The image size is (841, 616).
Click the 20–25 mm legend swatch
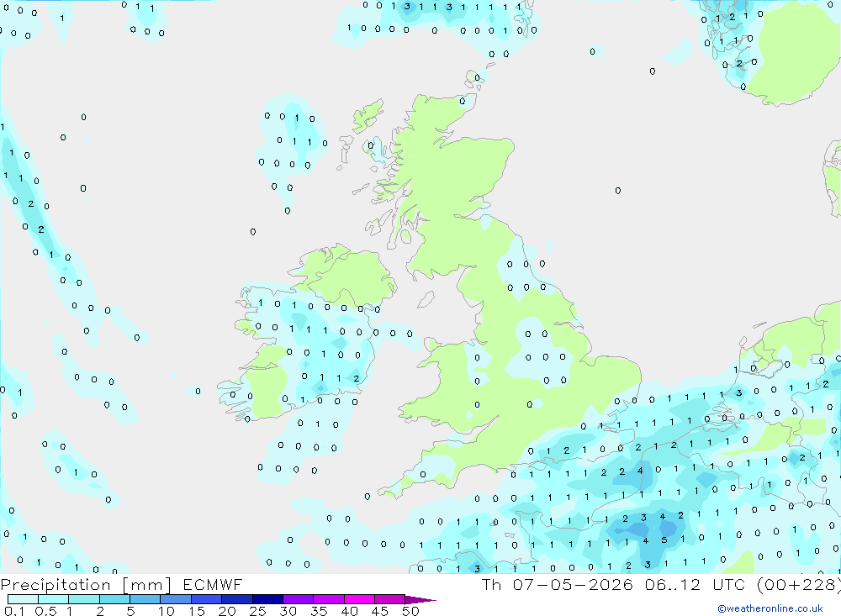237,599
